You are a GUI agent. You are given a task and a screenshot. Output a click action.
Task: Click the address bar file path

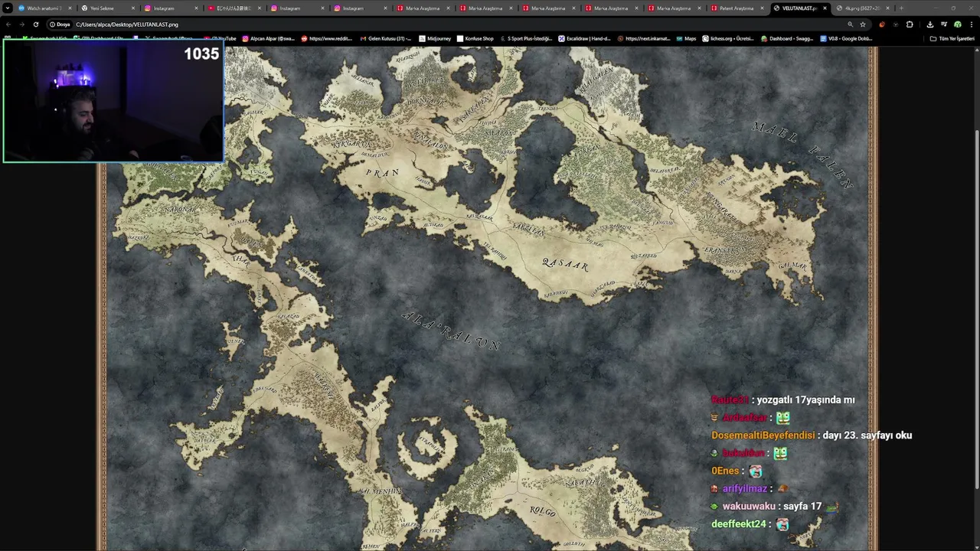click(127, 24)
